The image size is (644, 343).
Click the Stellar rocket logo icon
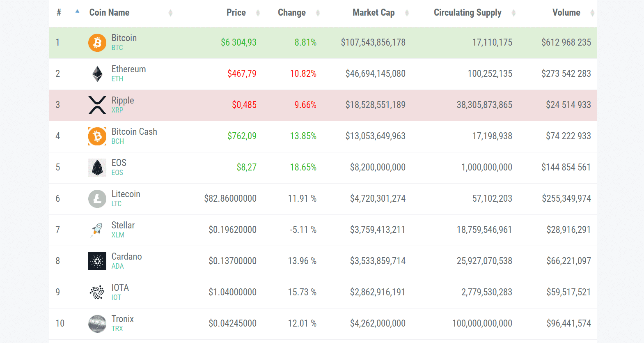[x=97, y=230]
